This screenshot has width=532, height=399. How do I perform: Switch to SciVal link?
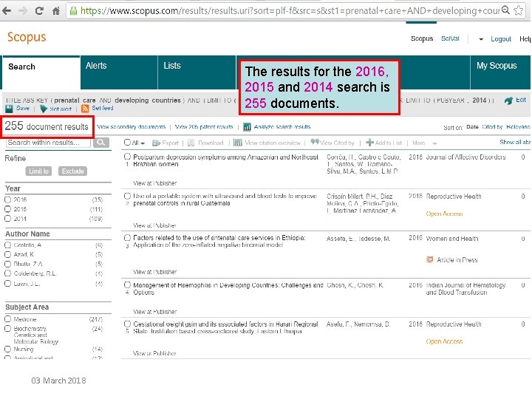click(450, 38)
